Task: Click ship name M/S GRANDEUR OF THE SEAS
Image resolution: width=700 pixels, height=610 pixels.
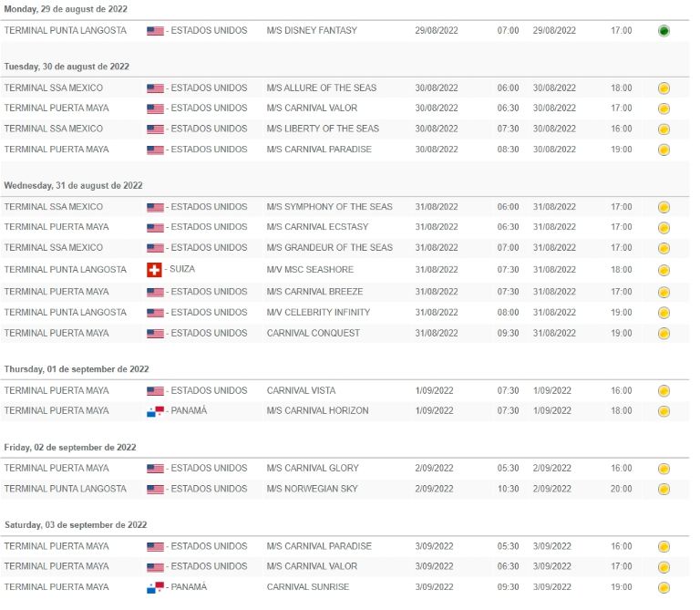Action: coord(329,247)
